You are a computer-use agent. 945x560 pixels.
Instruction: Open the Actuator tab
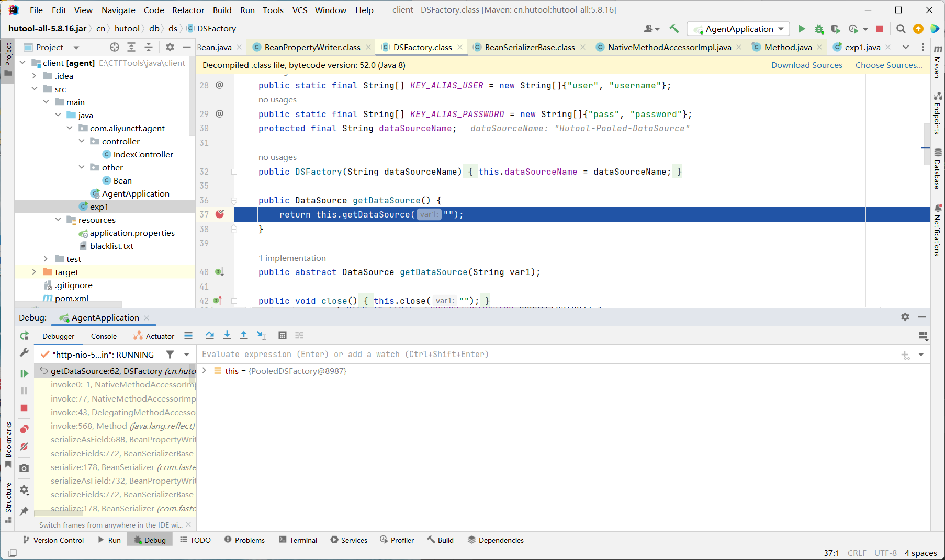click(154, 336)
